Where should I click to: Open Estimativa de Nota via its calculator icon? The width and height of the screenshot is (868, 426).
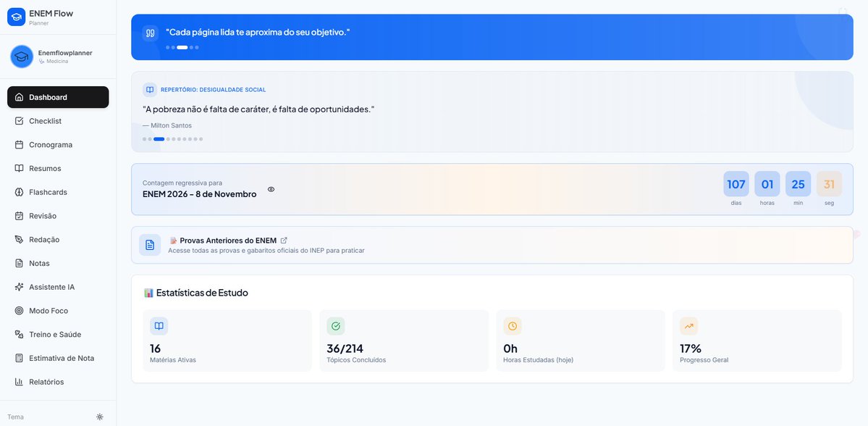[19, 359]
